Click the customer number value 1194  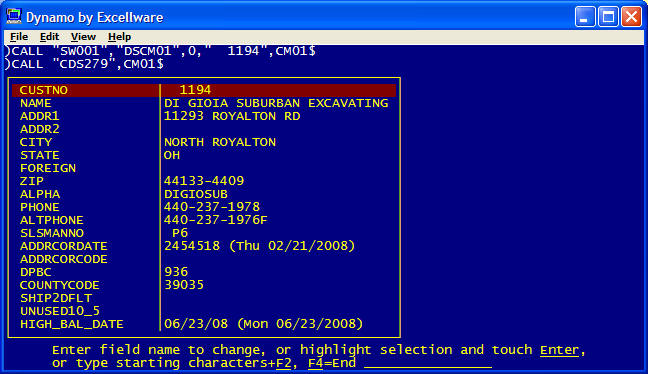click(195, 90)
